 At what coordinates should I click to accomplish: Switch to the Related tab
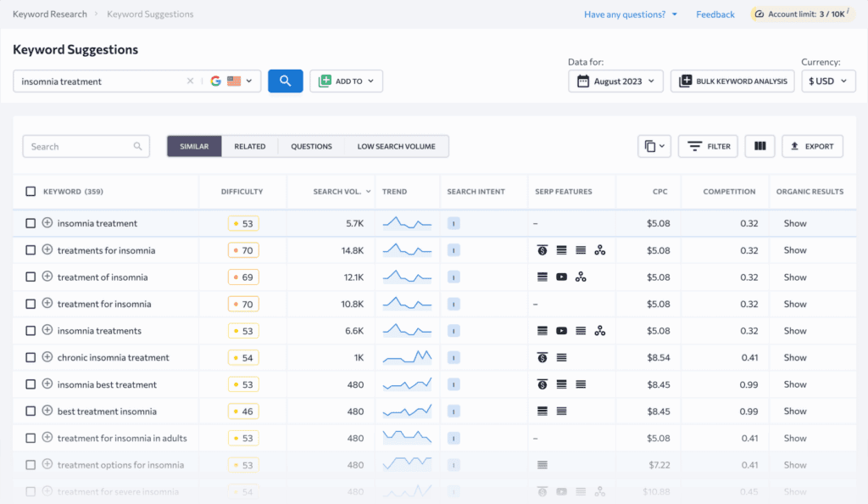click(249, 146)
